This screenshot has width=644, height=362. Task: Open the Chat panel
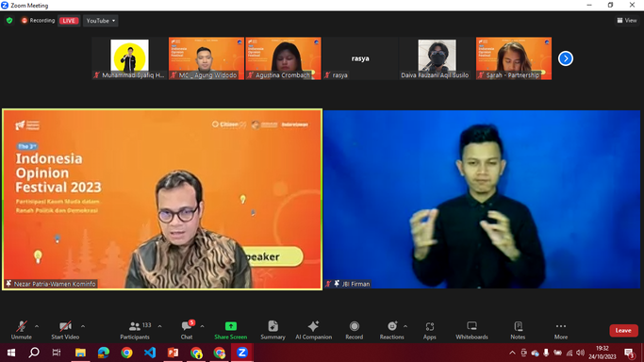pyautogui.click(x=187, y=330)
